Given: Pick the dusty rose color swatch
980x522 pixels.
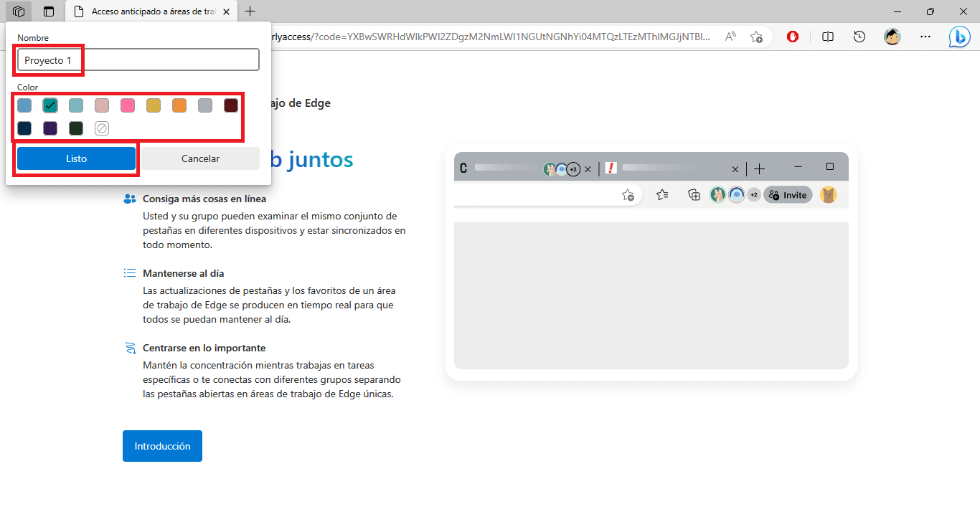Looking at the screenshot, I should point(102,105).
